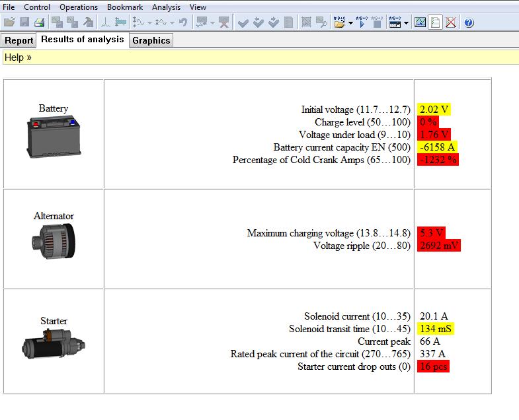
Task: Switch to the Graphics tab
Action: [x=151, y=40]
